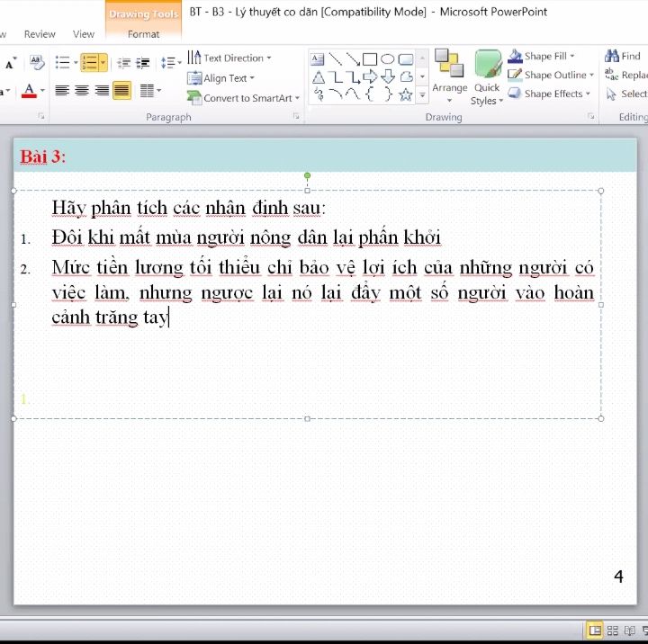This screenshot has height=644, width=648.
Task: Expand the Quick Styles gallery
Action: point(487,77)
